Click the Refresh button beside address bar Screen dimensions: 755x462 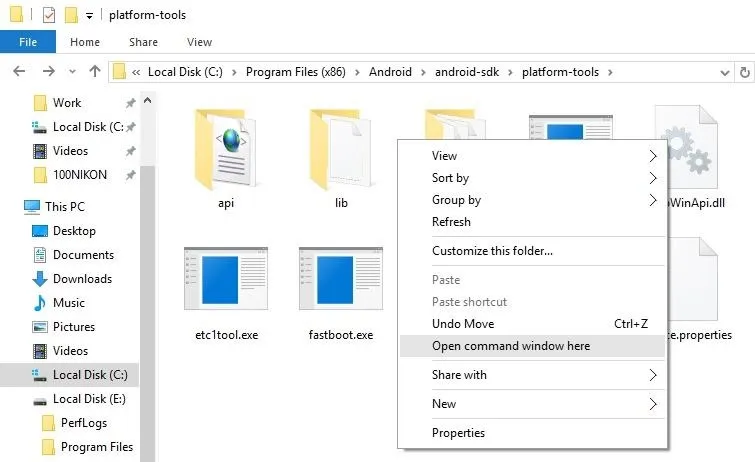pyautogui.click(x=745, y=72)
